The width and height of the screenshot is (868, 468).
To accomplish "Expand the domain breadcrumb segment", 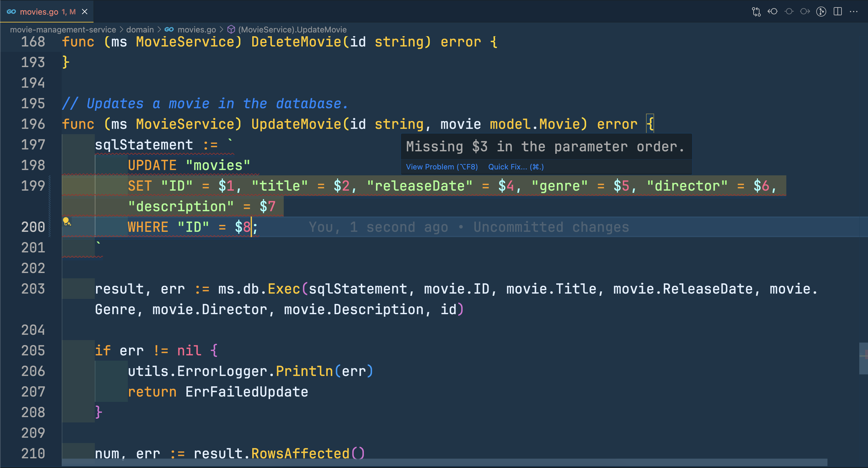I will pyautogui.click(x=140, y=30).
